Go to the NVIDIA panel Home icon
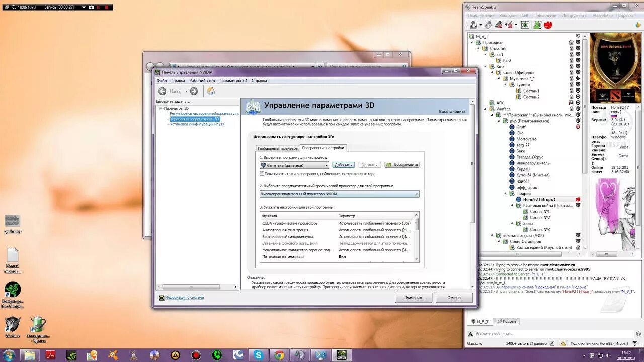644x362 pixels. (211, 91)
